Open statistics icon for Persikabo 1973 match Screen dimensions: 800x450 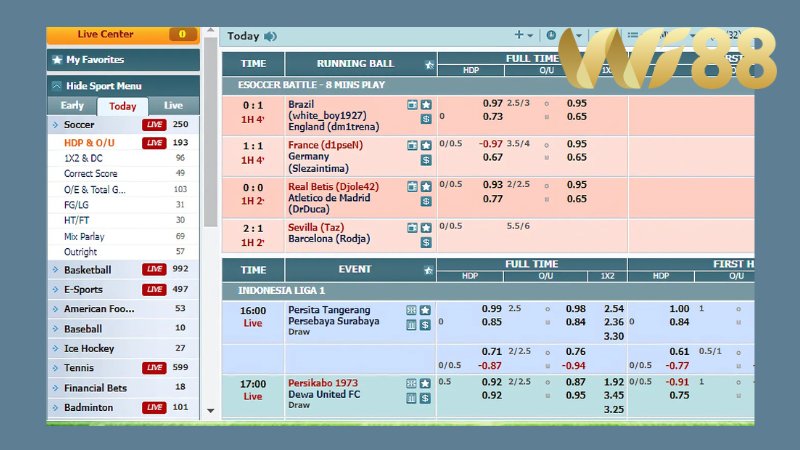[x=412, y=397]
